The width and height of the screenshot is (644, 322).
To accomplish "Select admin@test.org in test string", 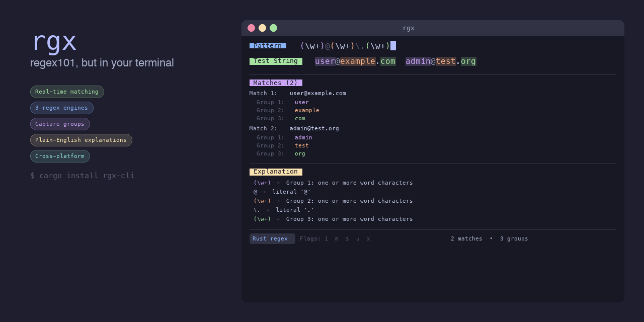I will click(441, 61).
